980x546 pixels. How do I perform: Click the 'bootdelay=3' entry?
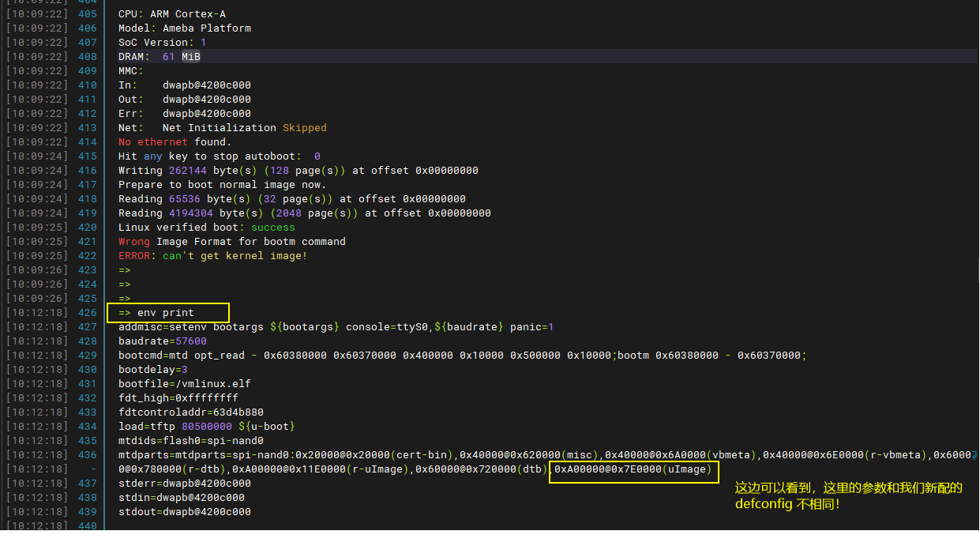coord(152,370)
